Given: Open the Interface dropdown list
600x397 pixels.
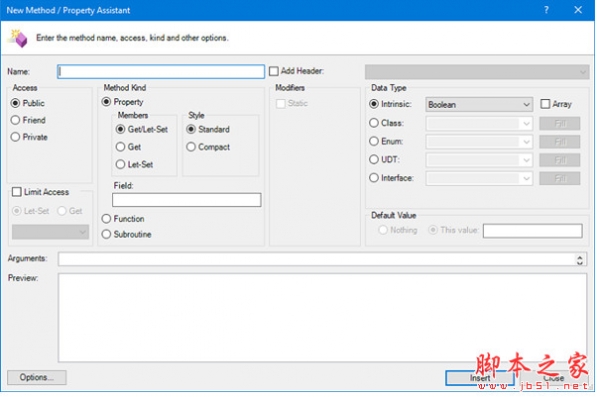Looking at the screenshot, I should pos(479,178).
